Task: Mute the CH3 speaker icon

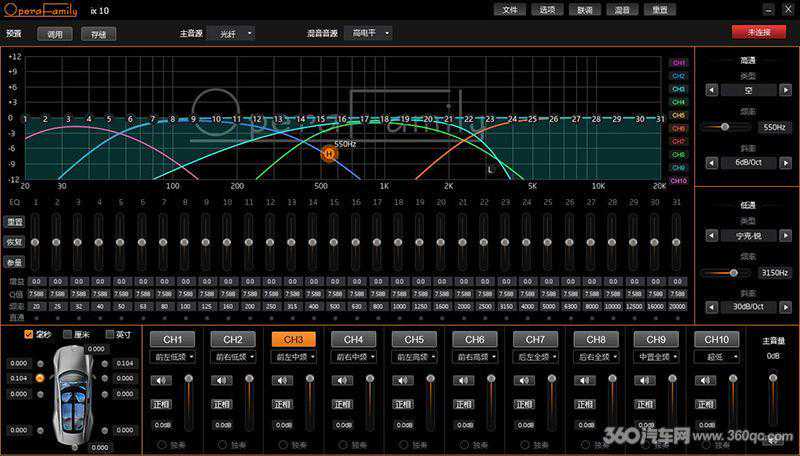Action: point(280,380)
